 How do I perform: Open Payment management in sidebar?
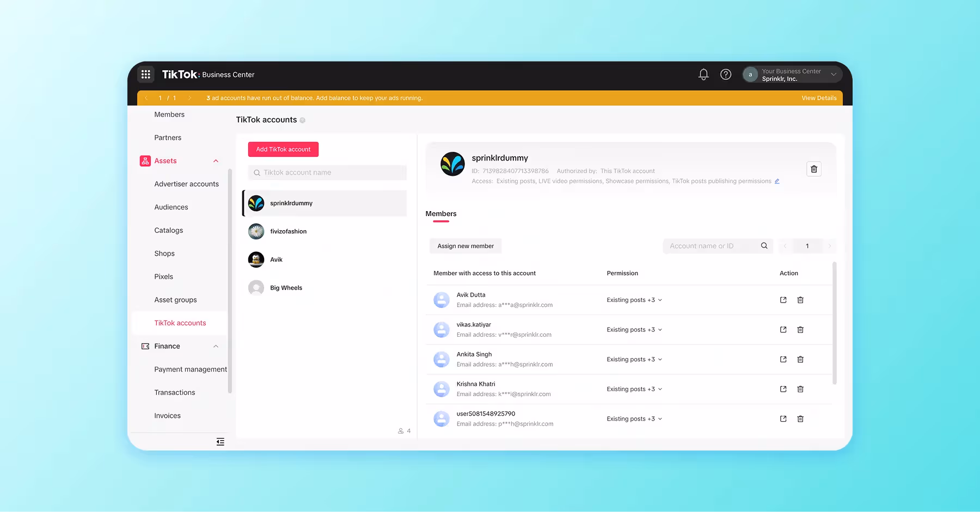click(191, 369)
